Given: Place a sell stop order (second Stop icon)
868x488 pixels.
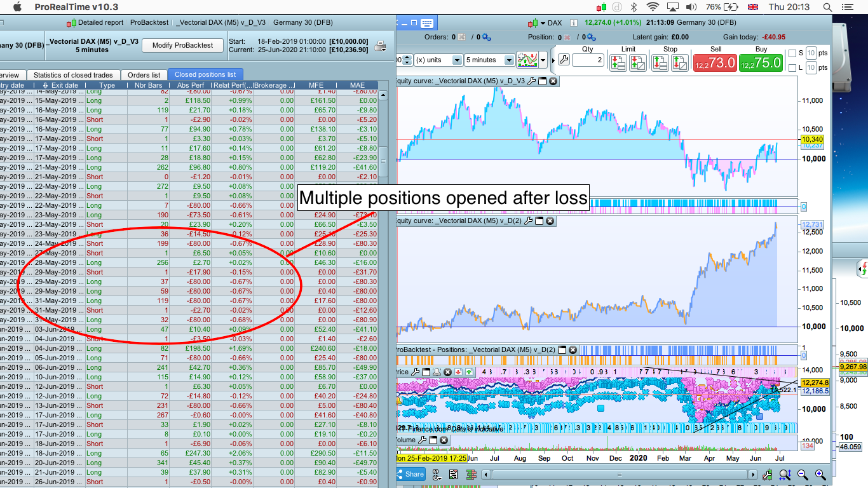Looking at the screenshot, I should [680, 62].
